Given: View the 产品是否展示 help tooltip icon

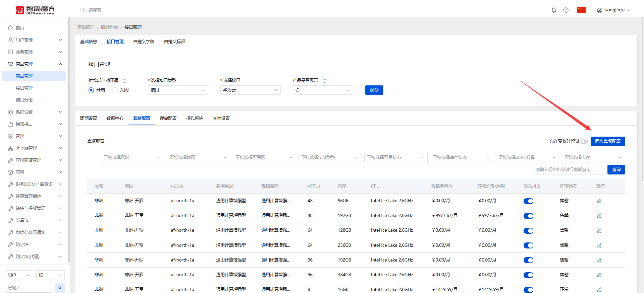Looking at the screenshot, I should [x=324, y=81].
